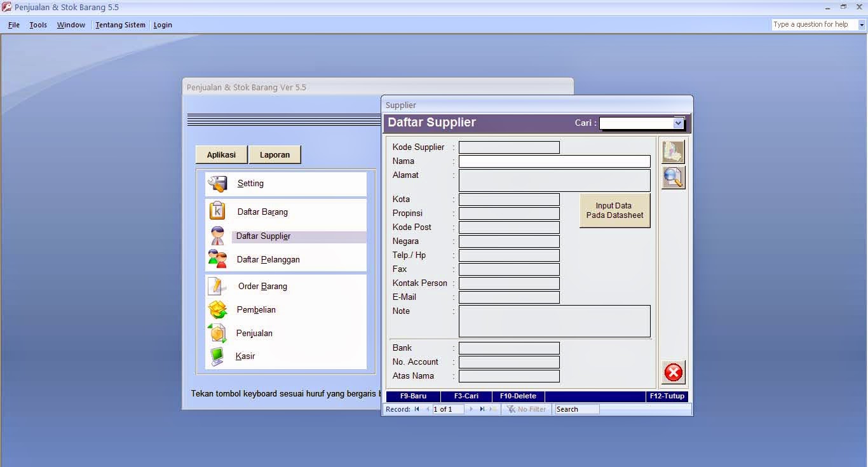Click the Nama input field
868x467 pixels.
(x=555, y=161)
